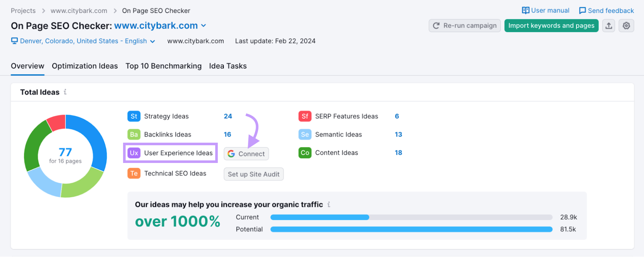Click the 28.9k current traffic value
The width and height of the screenshot is (644, 257).
pos(568,217)
